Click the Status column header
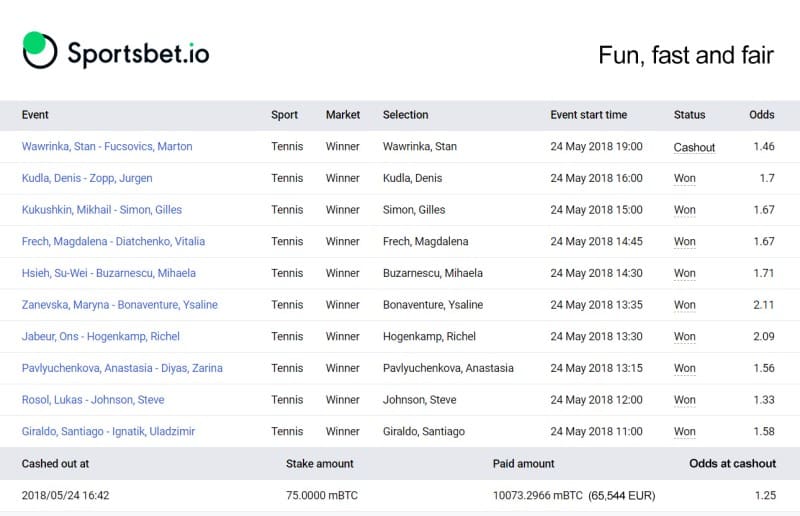 coord(689,115)
